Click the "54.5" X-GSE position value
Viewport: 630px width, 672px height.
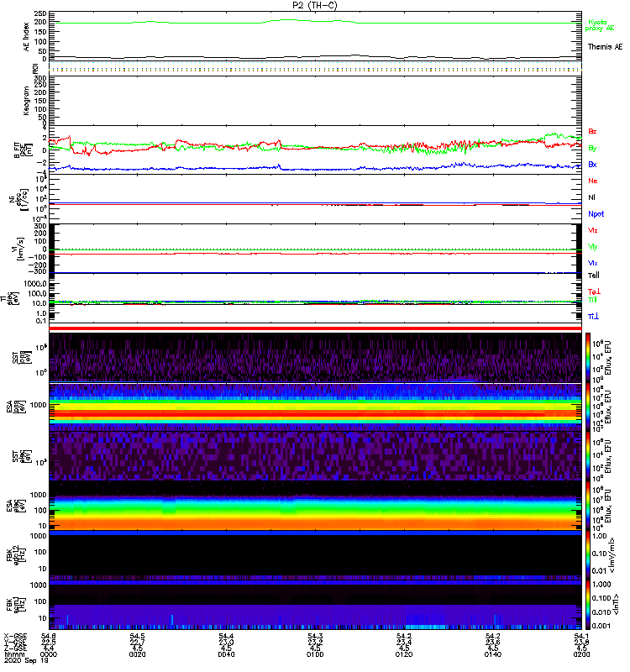[x=137, y=636]
